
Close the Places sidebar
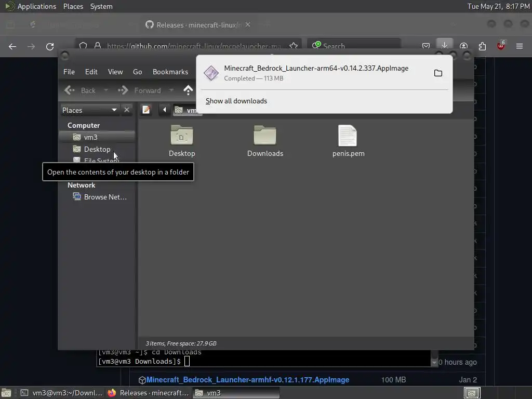(x=127, y=110)
